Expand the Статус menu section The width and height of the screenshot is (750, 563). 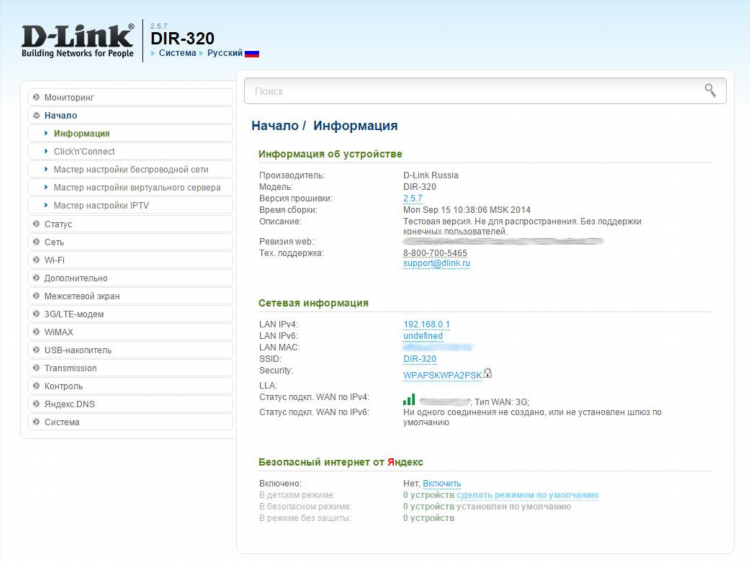coord(130,224)
